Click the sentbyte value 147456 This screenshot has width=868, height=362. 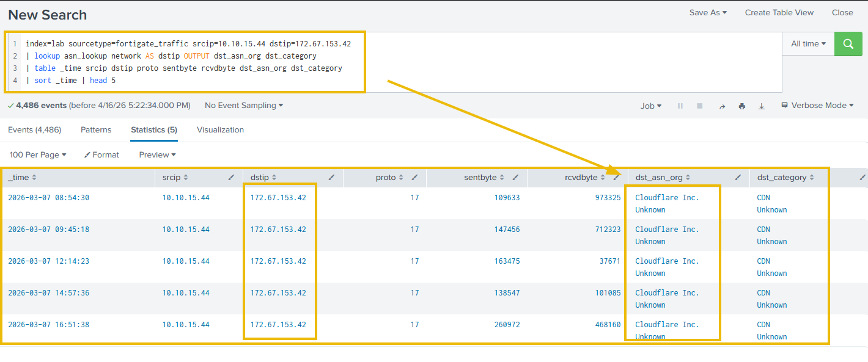tap(507, 230)
